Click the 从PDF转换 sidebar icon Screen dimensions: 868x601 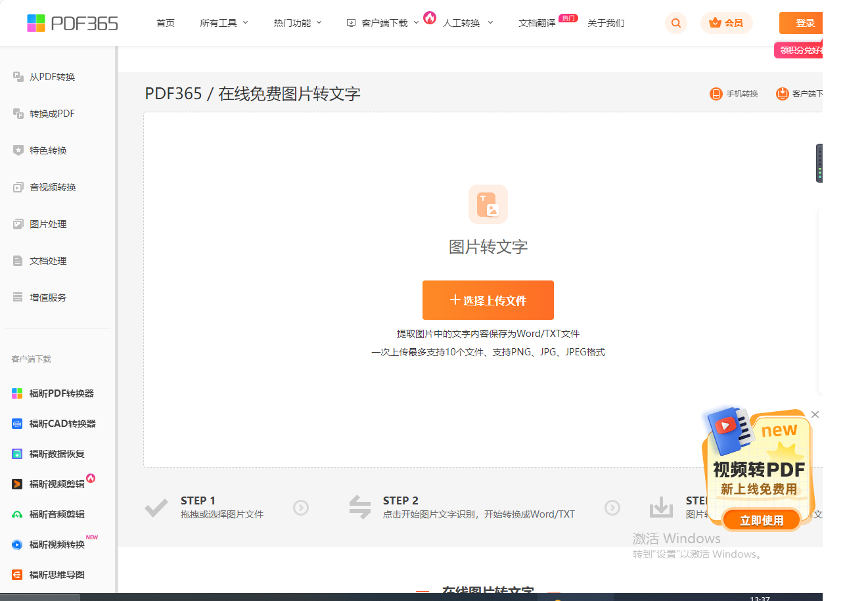point(18,77)
